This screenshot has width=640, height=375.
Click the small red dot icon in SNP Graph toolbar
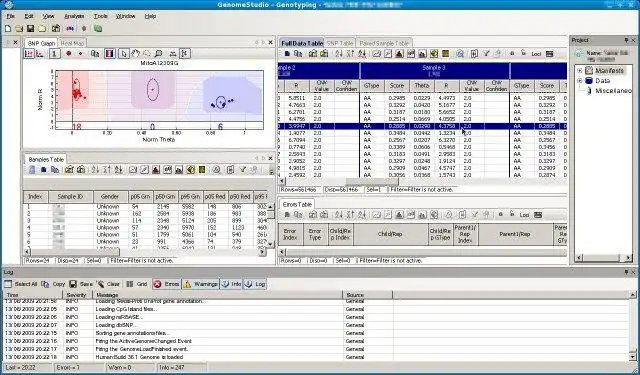point(80,53)
